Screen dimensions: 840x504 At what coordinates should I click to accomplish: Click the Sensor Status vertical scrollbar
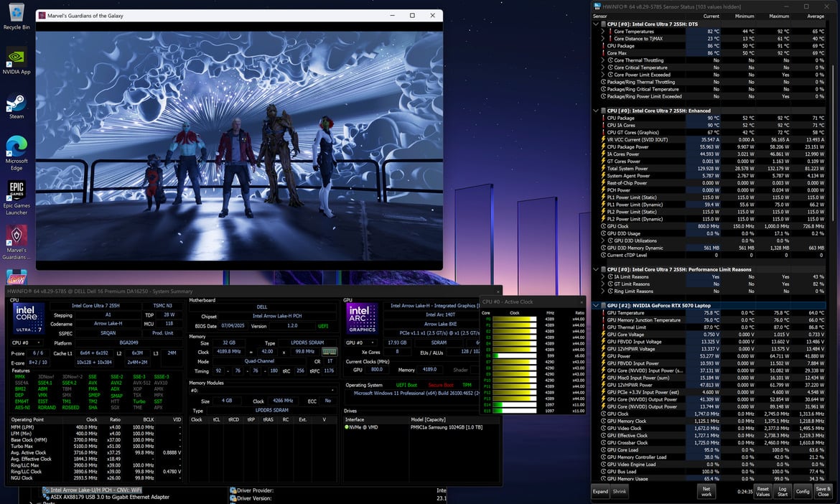coord(834,142)
